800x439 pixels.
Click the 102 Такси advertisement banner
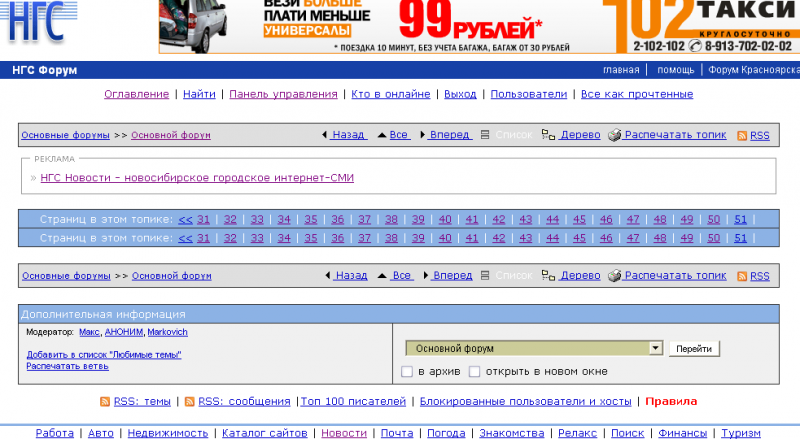tap(700, 27)
